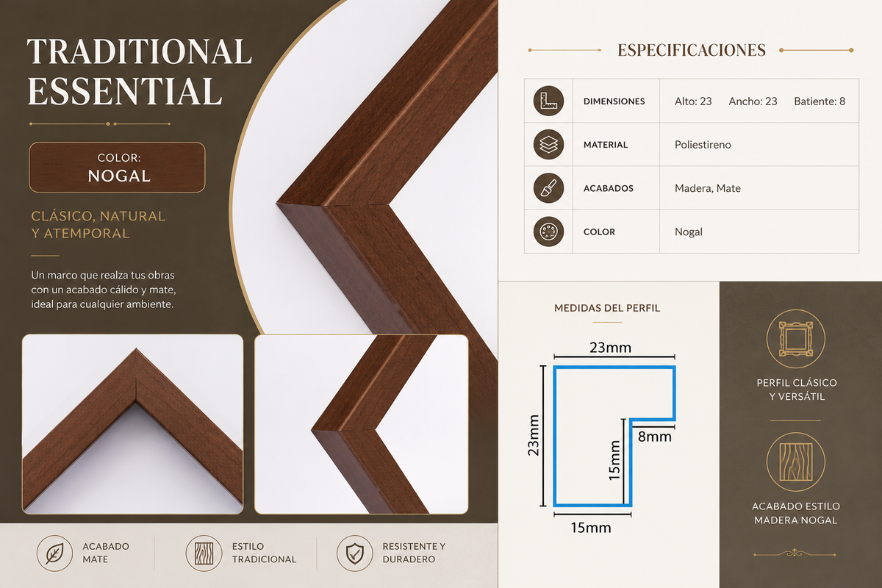The height and width of the screenshot is (588, 882).
Task: Click the Medidas del Perfil label
Action: (607, 308)
